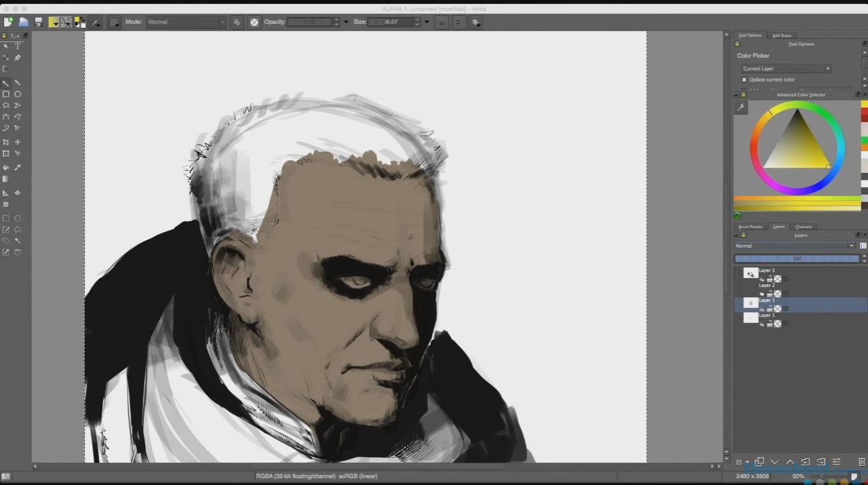Screen dimensions: 868x485
Task: Click the layer opacity slider showing 100
Action: [x=797, y=258]
